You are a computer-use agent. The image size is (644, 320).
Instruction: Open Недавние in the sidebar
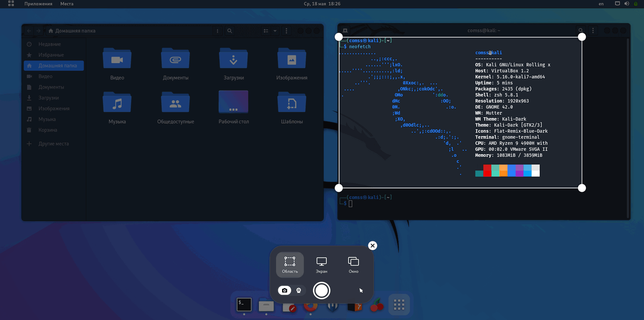54,44
